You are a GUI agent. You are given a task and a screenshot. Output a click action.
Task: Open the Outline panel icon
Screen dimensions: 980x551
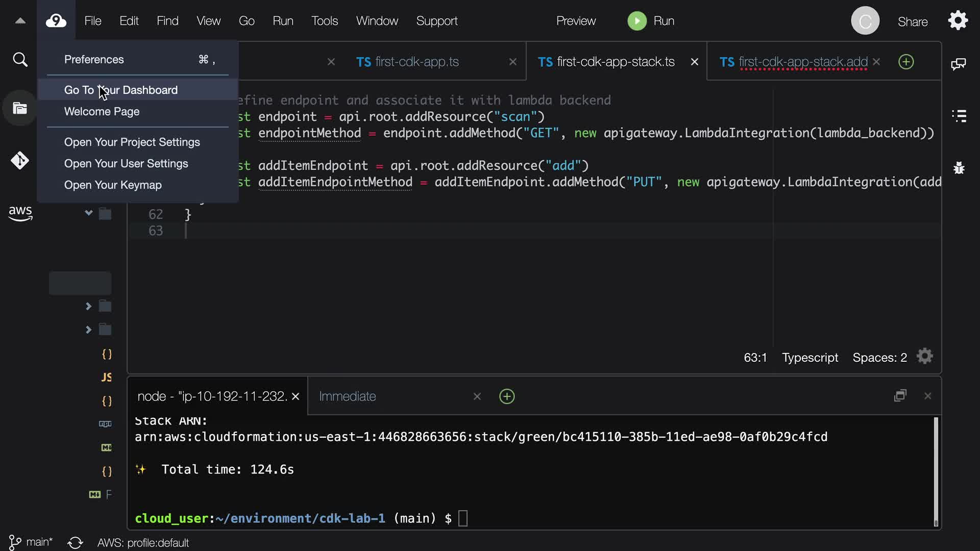point(959,116)
